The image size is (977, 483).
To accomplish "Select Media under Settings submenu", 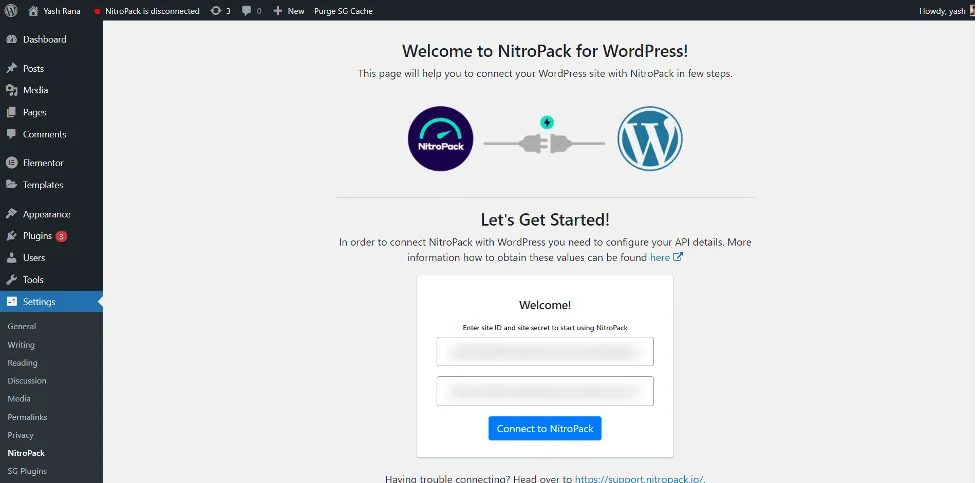I will pyautogui.click(x=19, y=399).
